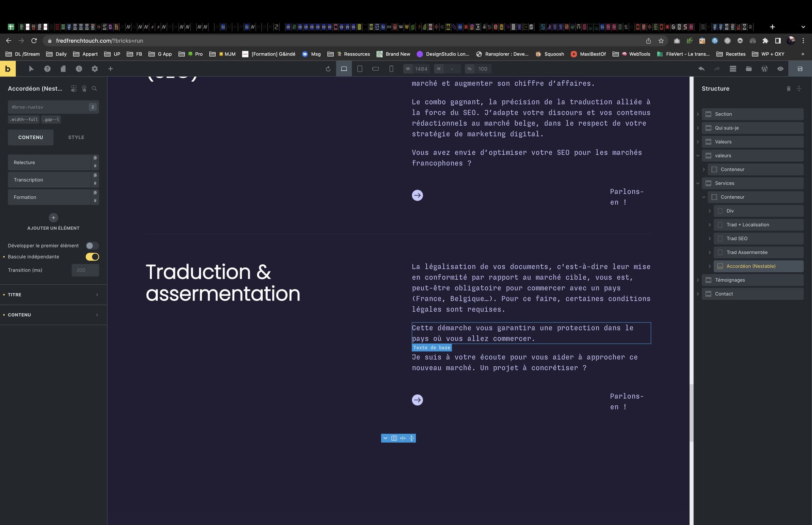The width and height of the screenshot is (812, 525).
Task: Click round plus to add accordion item
Action: tap(53, 217)
